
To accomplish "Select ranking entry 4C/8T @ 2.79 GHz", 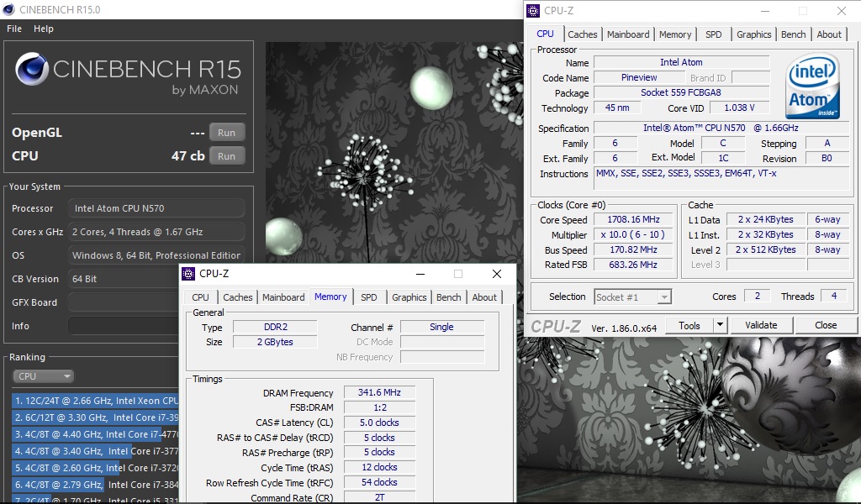I will pyautogui.click(x=94, y=485).
